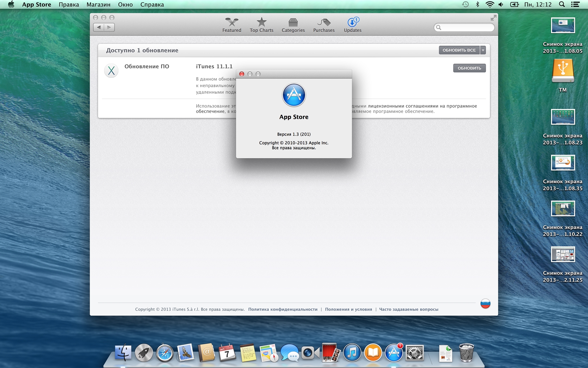Viewport: 588px width, 368px height.
Task: Open the Правка menu
Action: tap(69, 4)
